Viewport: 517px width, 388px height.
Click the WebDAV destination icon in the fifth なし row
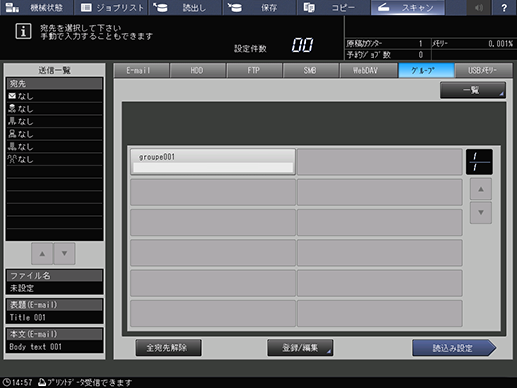pyautogui.click(x=12, y=146)
